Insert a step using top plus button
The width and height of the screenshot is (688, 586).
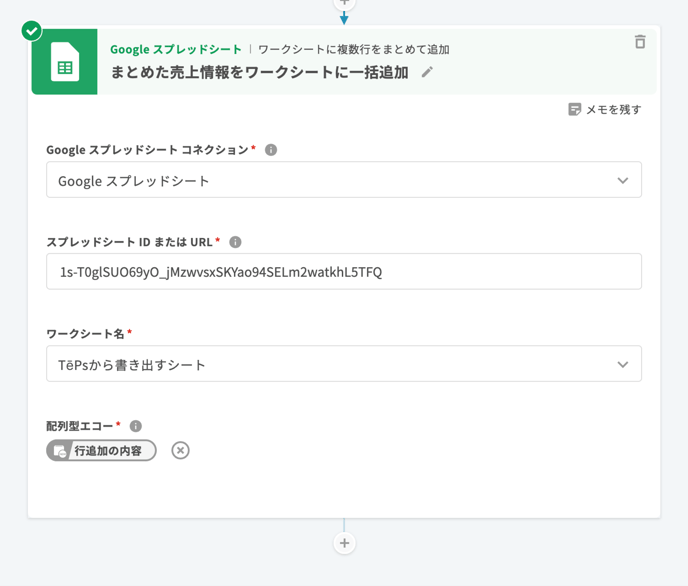click(344, 3)
